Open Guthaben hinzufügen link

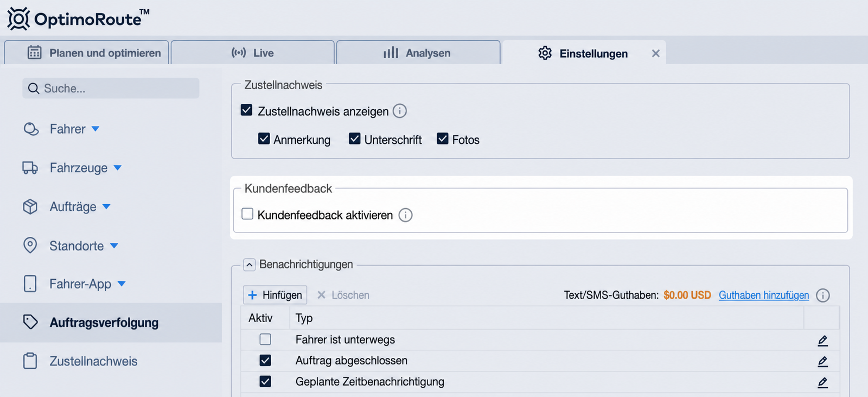click(764, 295)
